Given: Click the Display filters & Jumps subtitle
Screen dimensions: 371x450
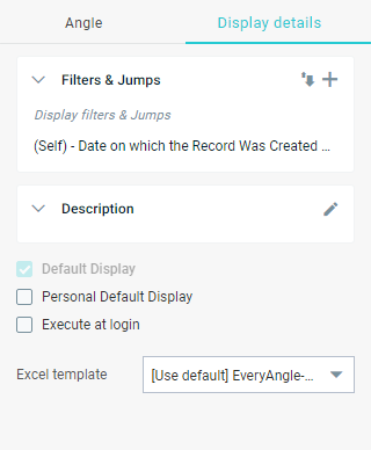Looking at the screenshot, I should click(x=103, y=115).
